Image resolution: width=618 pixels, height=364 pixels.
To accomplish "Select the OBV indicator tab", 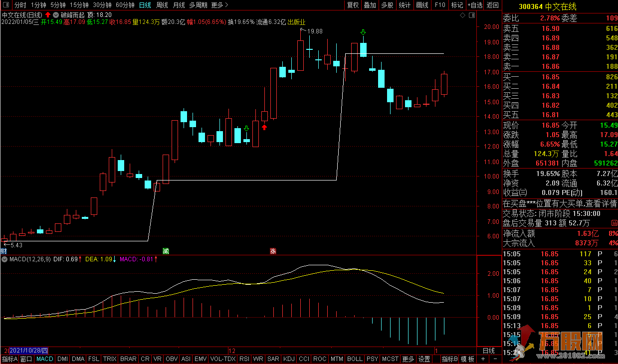I will tap(172, 359).
